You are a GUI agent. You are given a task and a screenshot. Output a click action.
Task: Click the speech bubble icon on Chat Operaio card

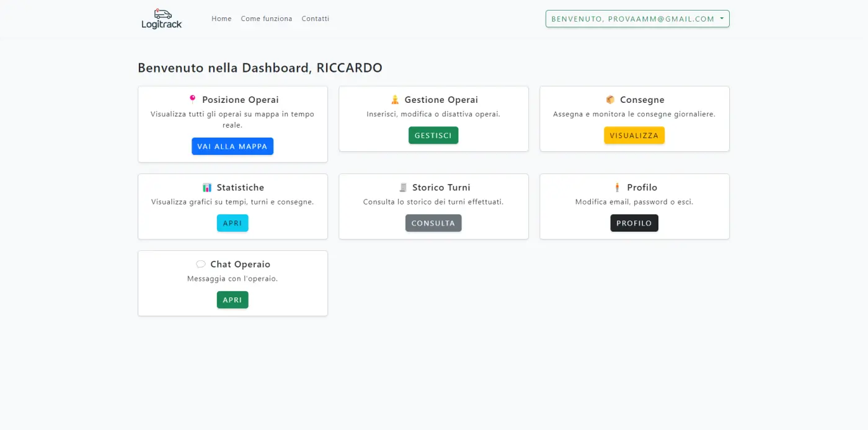[x=200, y=263]
